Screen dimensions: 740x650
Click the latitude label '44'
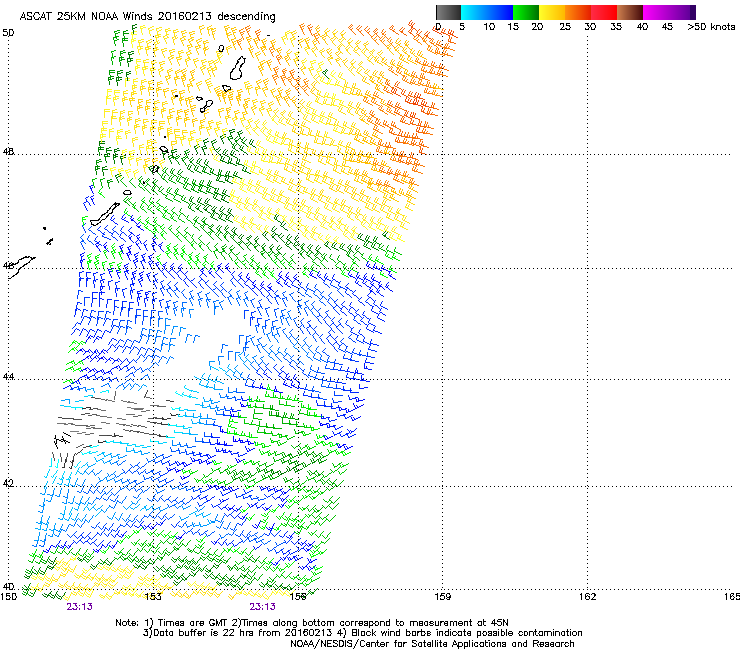coord(8,377)
